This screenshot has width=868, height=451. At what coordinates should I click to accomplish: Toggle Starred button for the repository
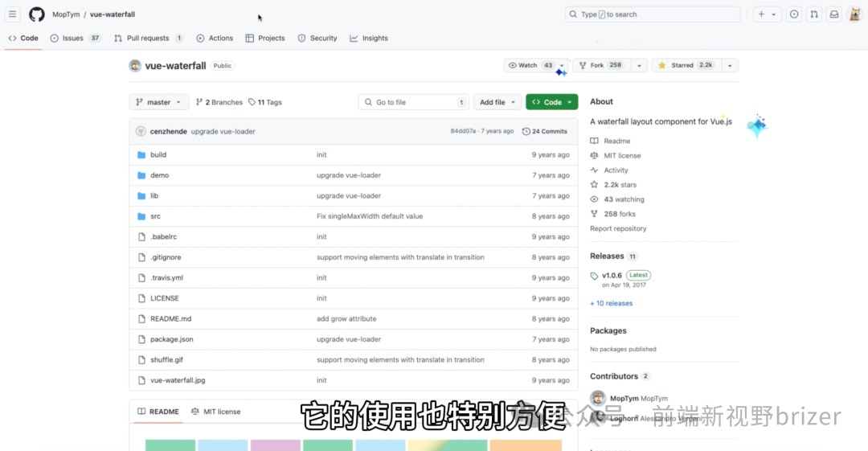tap(686, 65)
